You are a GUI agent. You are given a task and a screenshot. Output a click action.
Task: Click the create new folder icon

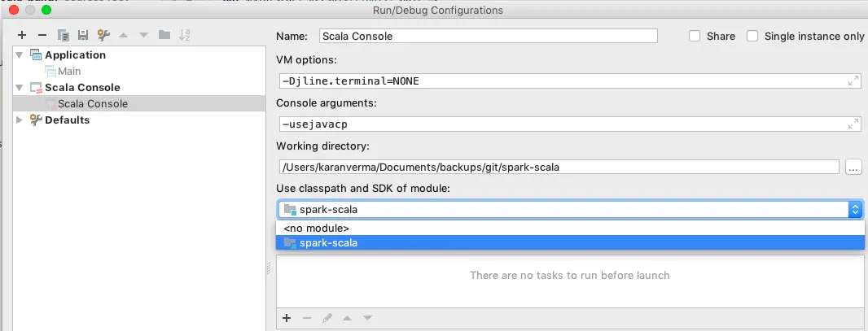coord(164,35)
